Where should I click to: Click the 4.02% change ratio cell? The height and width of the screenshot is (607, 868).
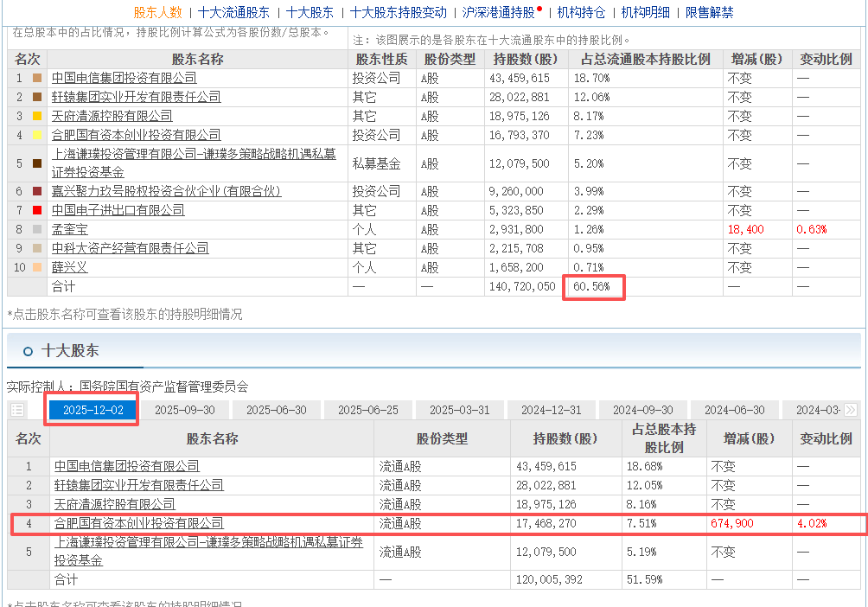(x=812, y=523)
